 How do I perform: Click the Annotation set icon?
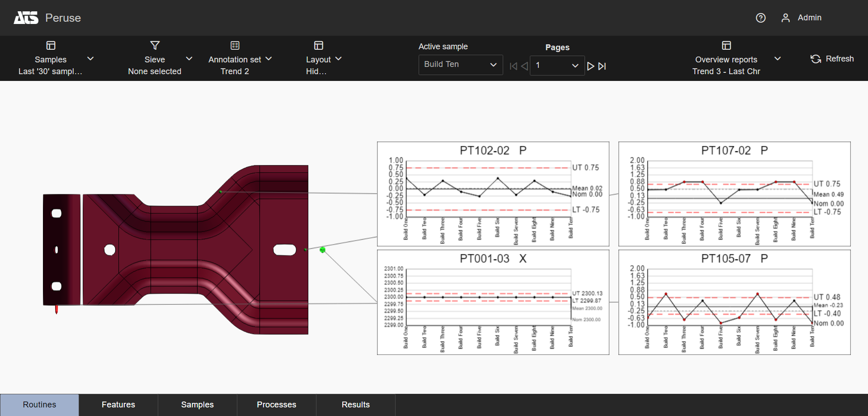(235, 45)
